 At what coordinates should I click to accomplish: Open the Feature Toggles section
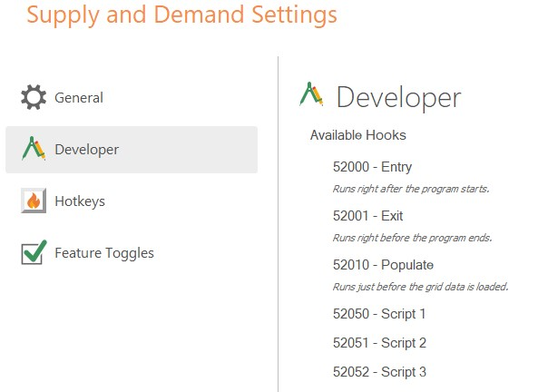pos(132,253)
